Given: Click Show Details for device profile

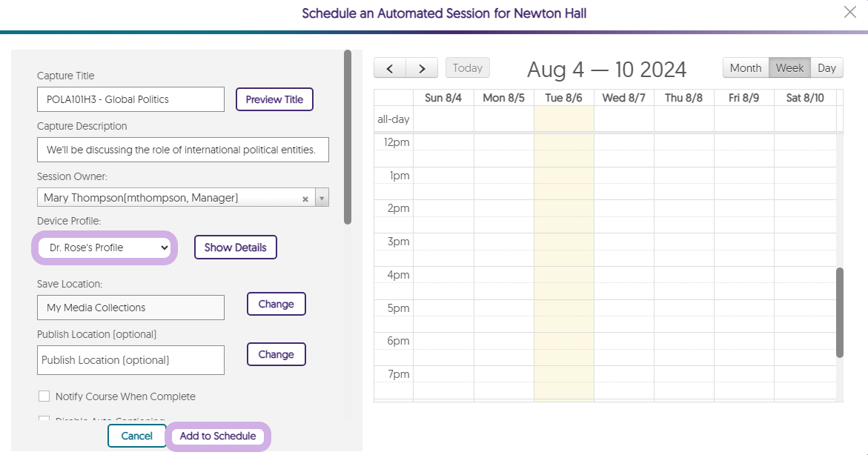Looking at the screenshot, I should [x=235, y=248].
